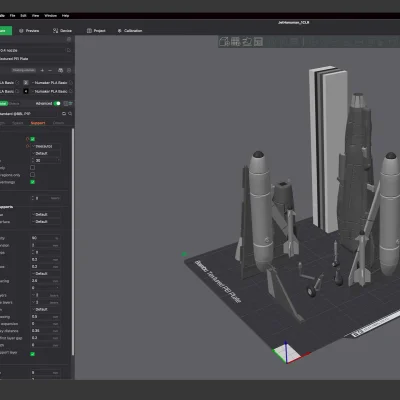The image size is (400, 400).
Task: Toggle the checkbox above critical regions only
Action: click(32, 167)
